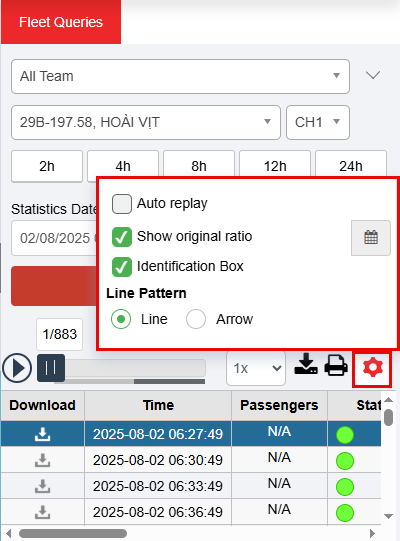
Task: Select the Arrow line pattern
Action: click(196, 319)
